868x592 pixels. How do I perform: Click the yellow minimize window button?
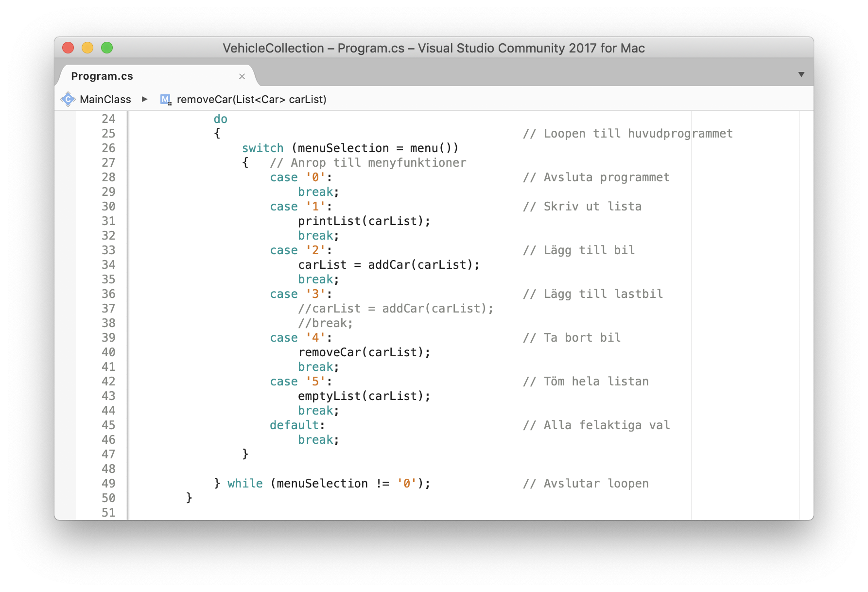87,48
